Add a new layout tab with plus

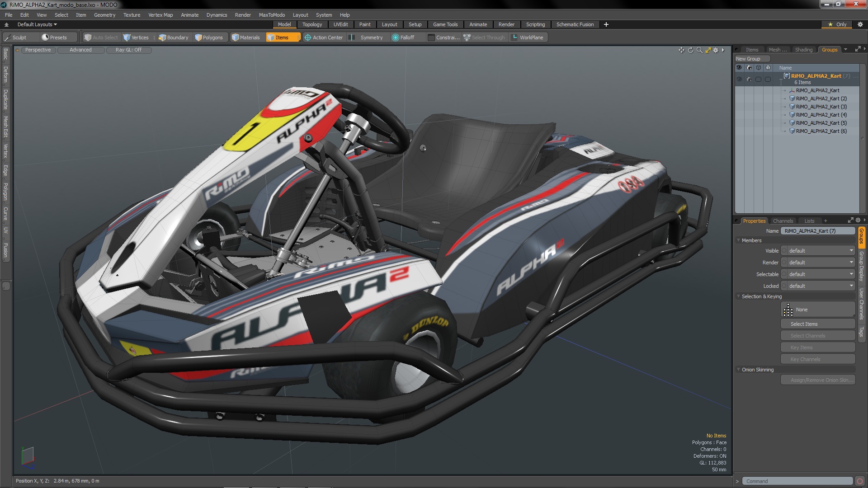click(x=606, y=24)
